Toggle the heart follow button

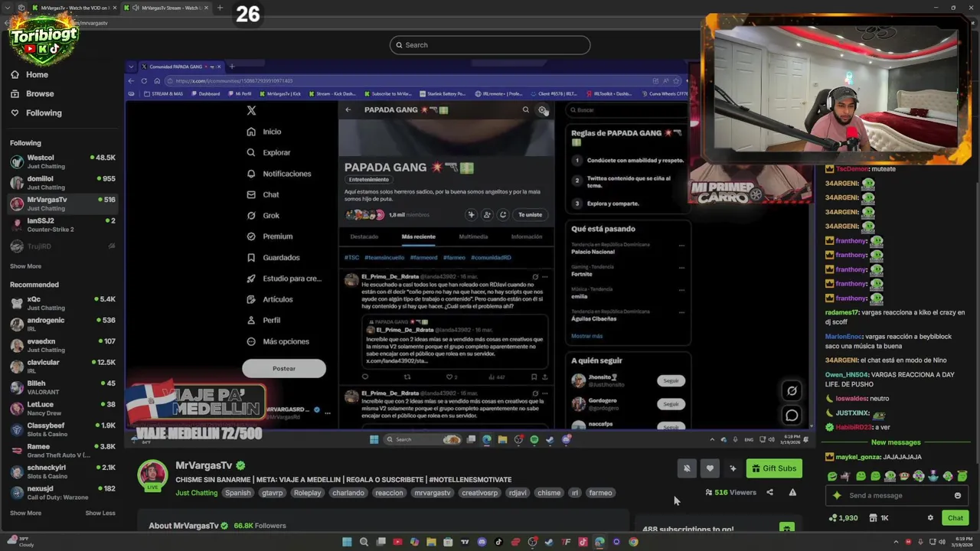point(710,468)
